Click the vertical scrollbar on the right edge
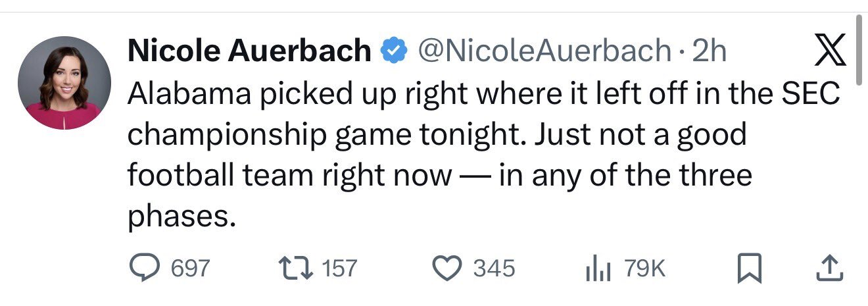 click(859, 49)
